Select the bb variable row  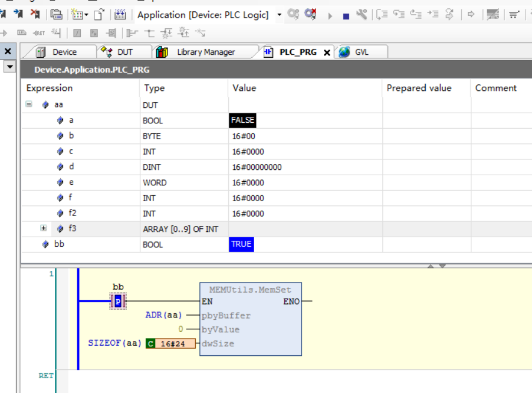click(x=277, y=244)
